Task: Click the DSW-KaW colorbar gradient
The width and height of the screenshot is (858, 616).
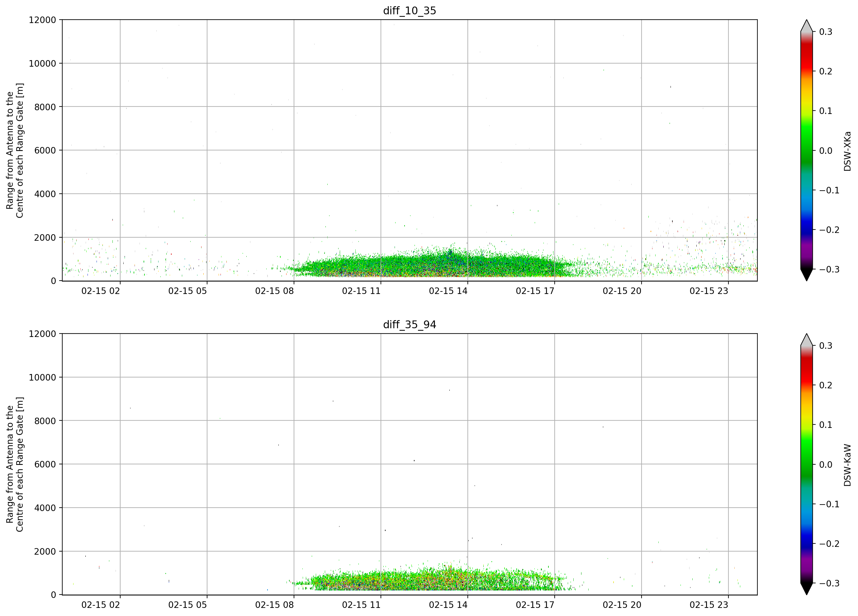Action: 807,464
